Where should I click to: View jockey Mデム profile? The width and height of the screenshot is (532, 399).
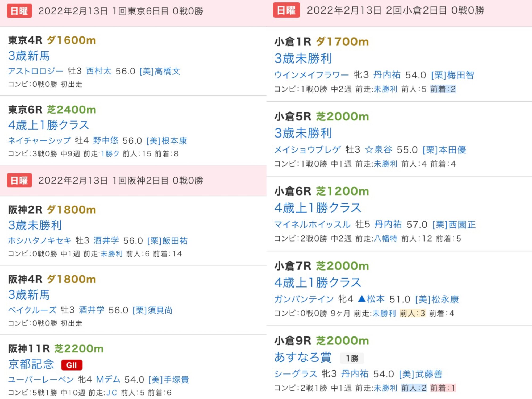(x=108, y=380)
